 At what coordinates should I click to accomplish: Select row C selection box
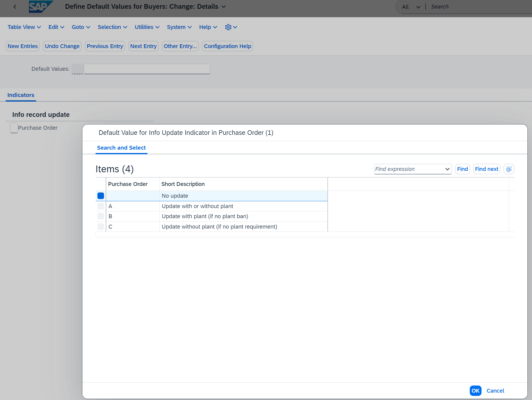pyautogui.click(x=101, y=227)
